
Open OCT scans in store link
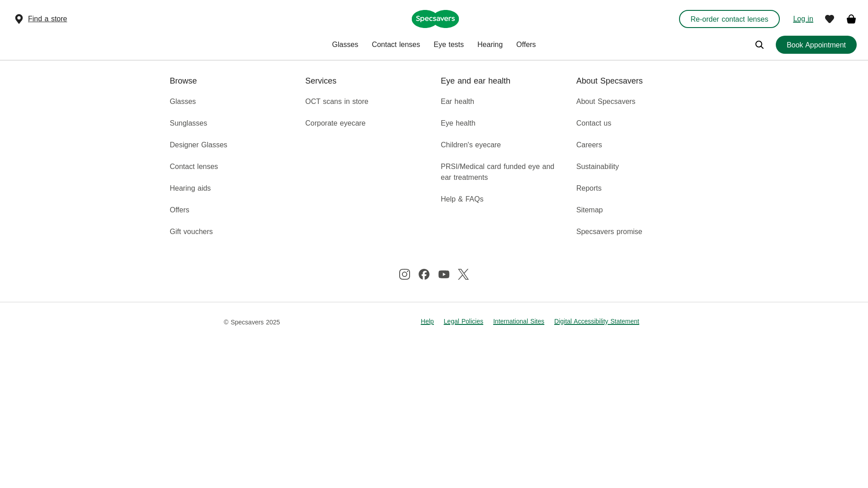pos(336,102)
